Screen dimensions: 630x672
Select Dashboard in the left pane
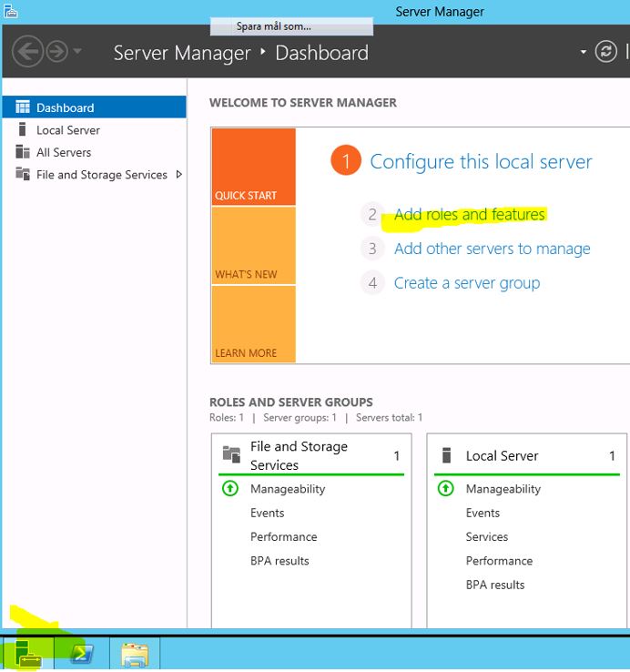click(x=65, y=107)
